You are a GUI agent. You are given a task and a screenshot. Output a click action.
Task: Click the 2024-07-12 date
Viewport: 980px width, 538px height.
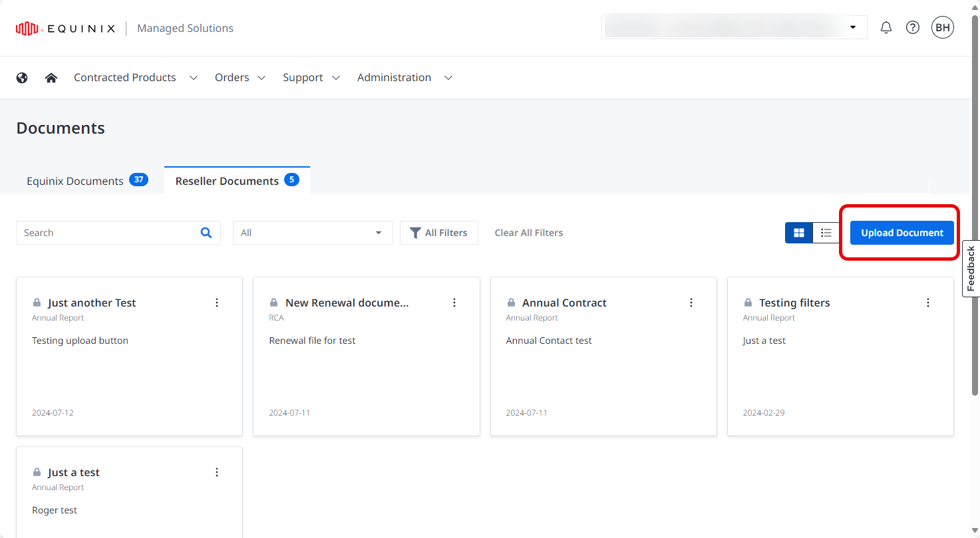53,413
